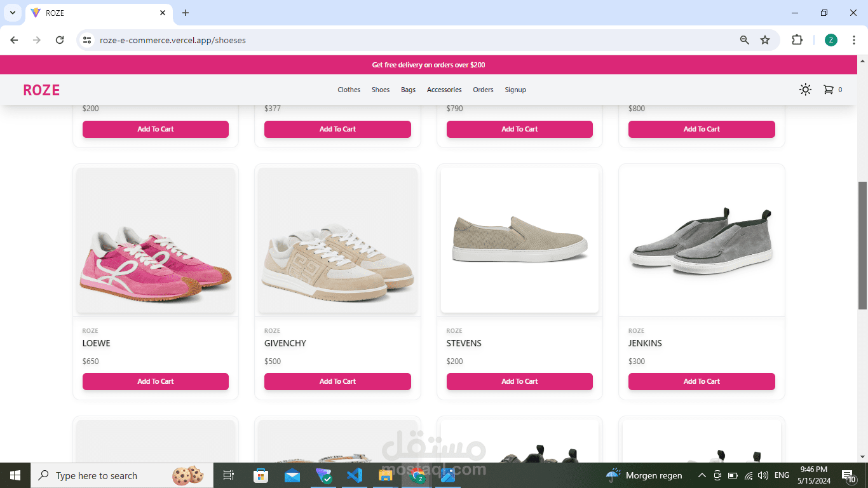Click the Meet Now tray icon

pos(717,475)
